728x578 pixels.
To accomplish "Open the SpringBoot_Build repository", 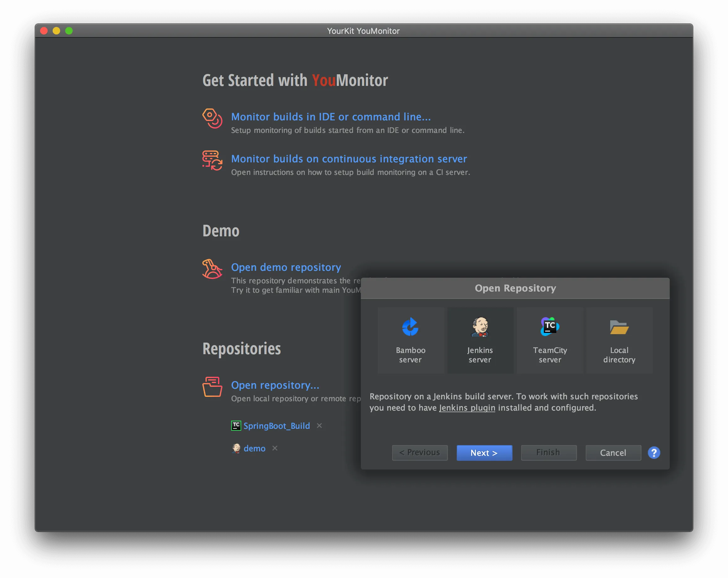I will point(277,426).
